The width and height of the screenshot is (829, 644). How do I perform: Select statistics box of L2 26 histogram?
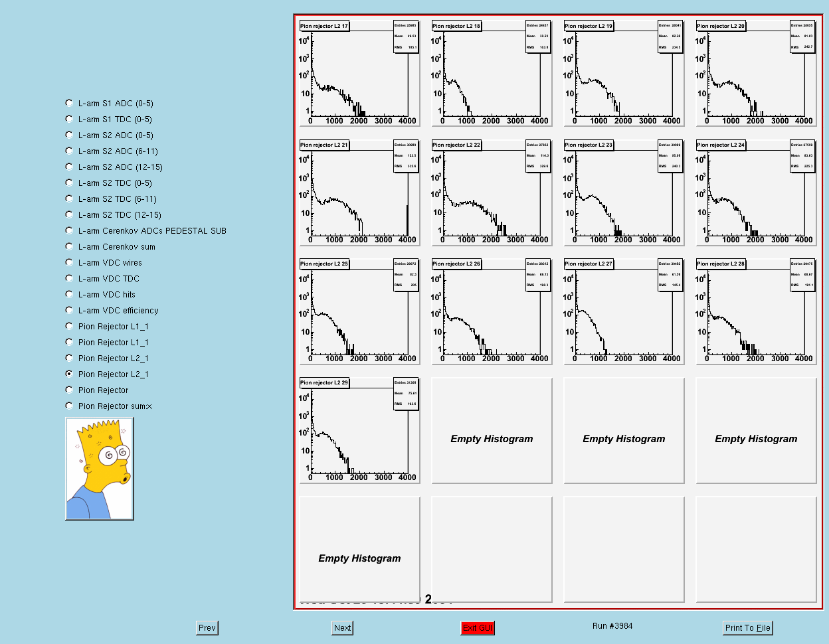click(x=538, y=274)
